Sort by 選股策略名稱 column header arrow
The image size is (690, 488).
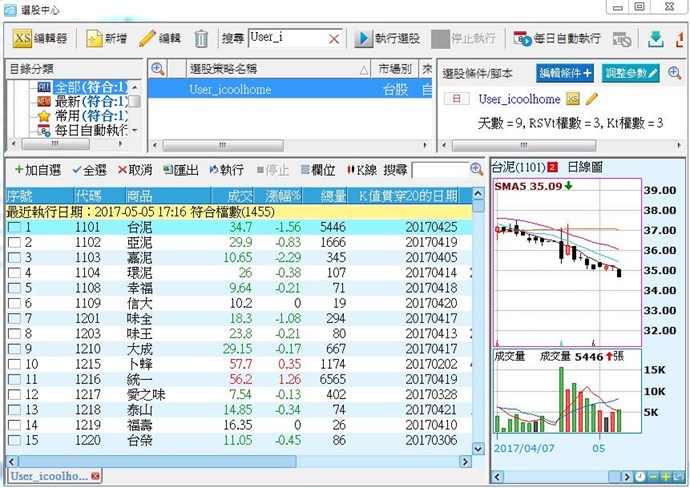point(362,70)
